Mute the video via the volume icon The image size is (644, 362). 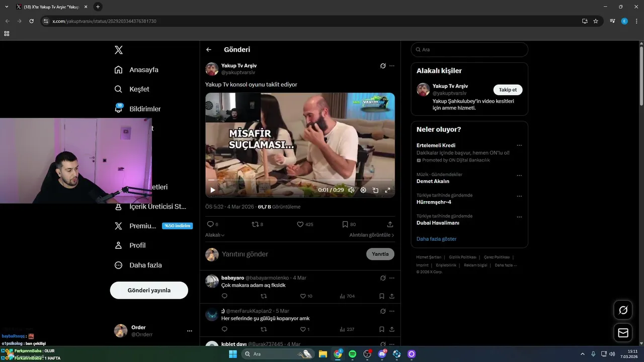pos(351,190)
